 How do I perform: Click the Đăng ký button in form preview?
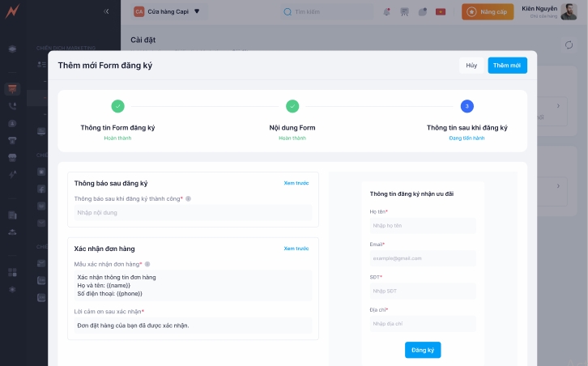click(x=423, y=350)
